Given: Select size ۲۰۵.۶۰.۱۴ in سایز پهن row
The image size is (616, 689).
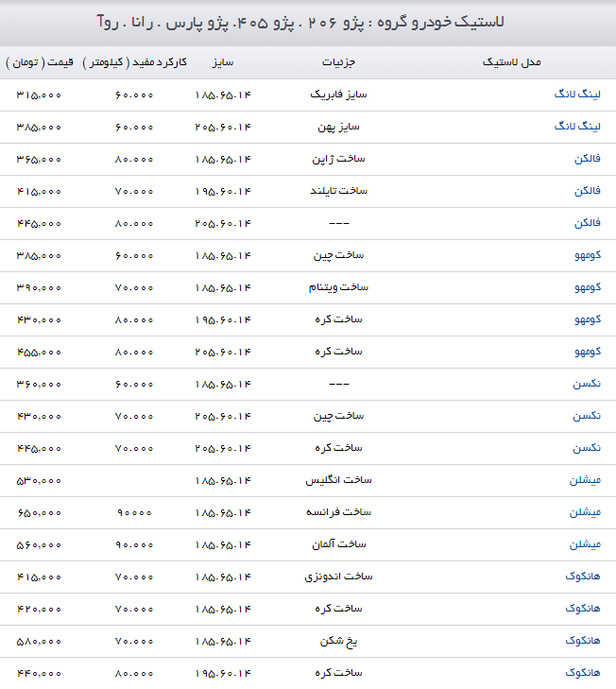Looking at the screenshot, I should 223,127.
